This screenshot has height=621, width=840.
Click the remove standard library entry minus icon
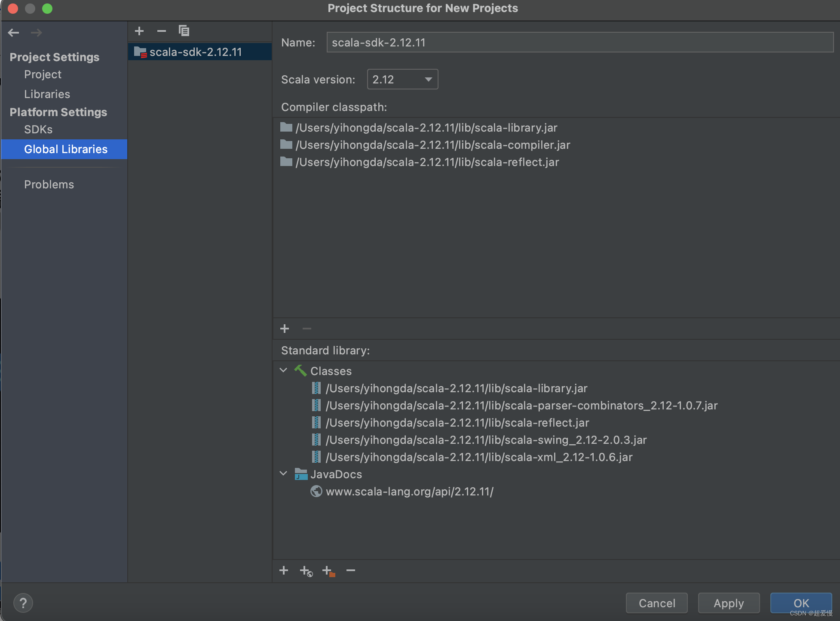(x=351, y=571)
